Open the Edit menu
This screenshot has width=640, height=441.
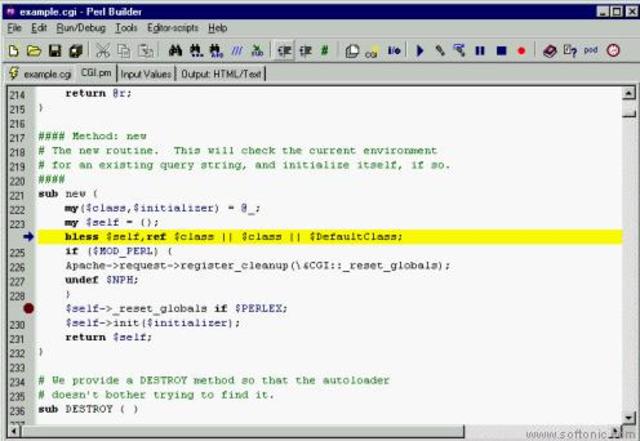(39, 28)
